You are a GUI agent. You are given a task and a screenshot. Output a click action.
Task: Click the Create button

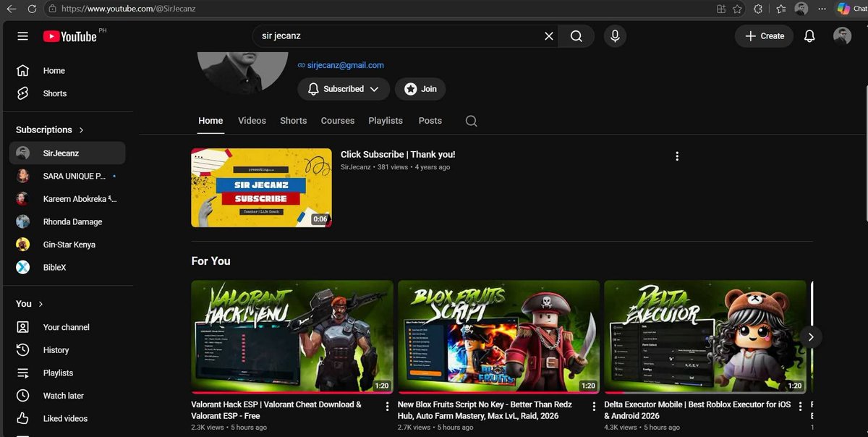pos(765,36)
